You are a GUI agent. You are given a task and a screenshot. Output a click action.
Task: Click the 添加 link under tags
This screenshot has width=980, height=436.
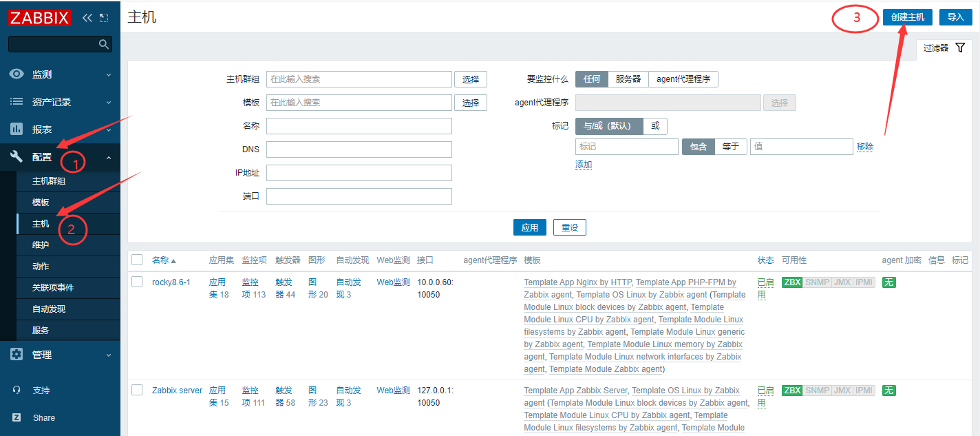coord(584,165)
